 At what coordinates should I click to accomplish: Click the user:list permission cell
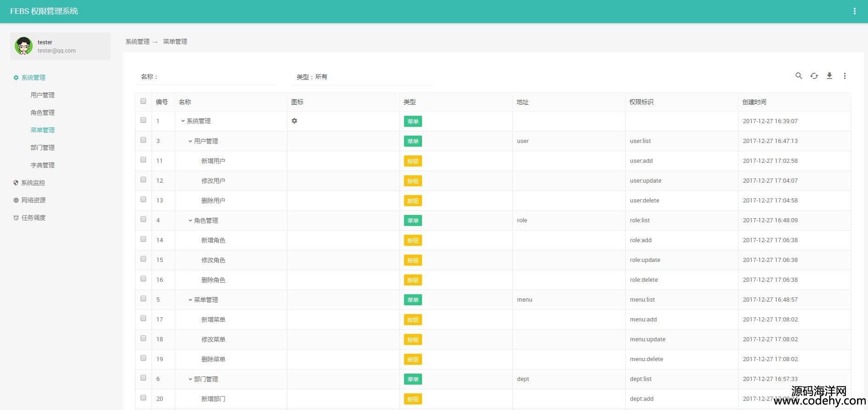640,141
